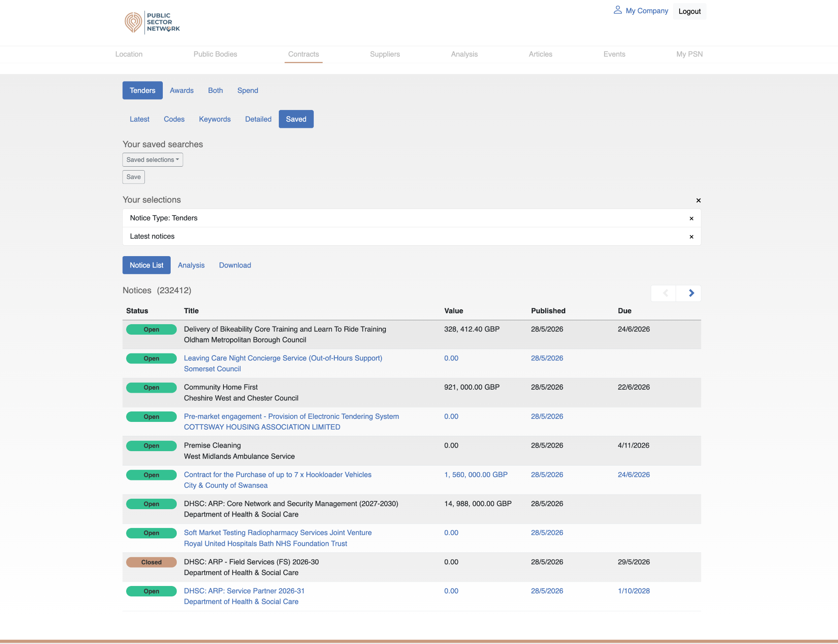Image resolution: width=838 pixels, height=644 pixels.
Task: Open the Articles menu item
Action: click(x=540, y=54)
